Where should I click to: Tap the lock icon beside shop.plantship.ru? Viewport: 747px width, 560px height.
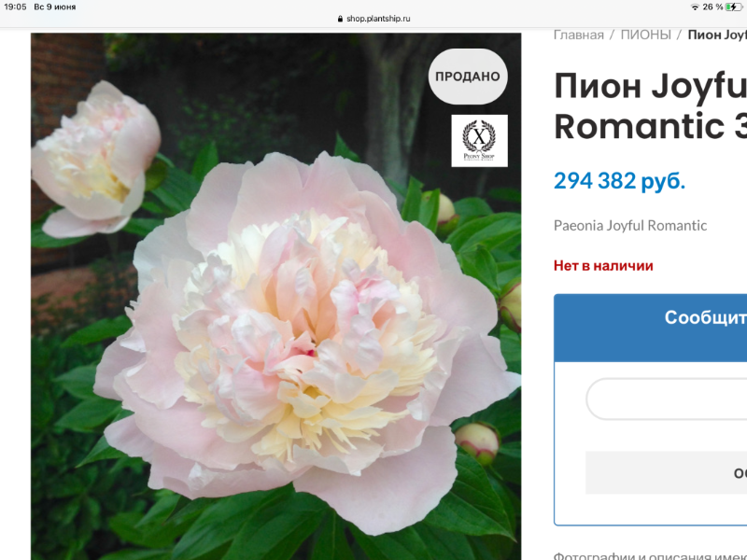pyautogui.click(x=340, y=19)
